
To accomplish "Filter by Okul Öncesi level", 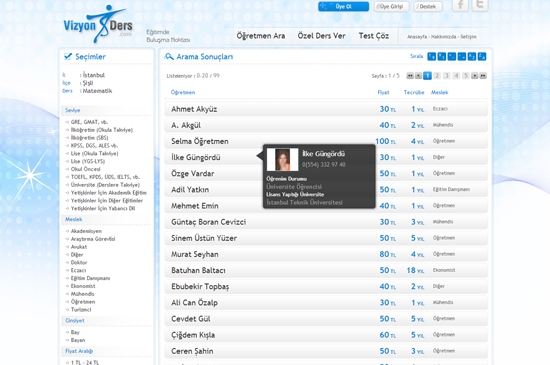I will 86,169.
